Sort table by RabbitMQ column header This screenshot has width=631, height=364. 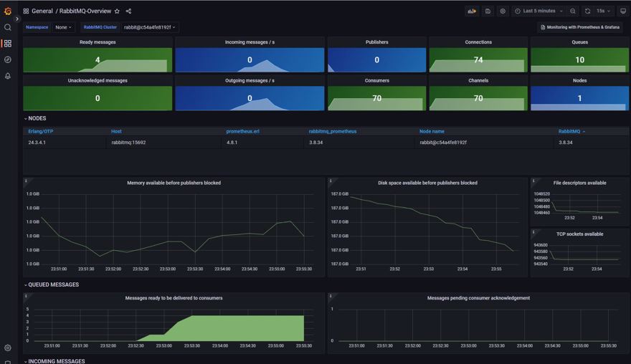569,132
